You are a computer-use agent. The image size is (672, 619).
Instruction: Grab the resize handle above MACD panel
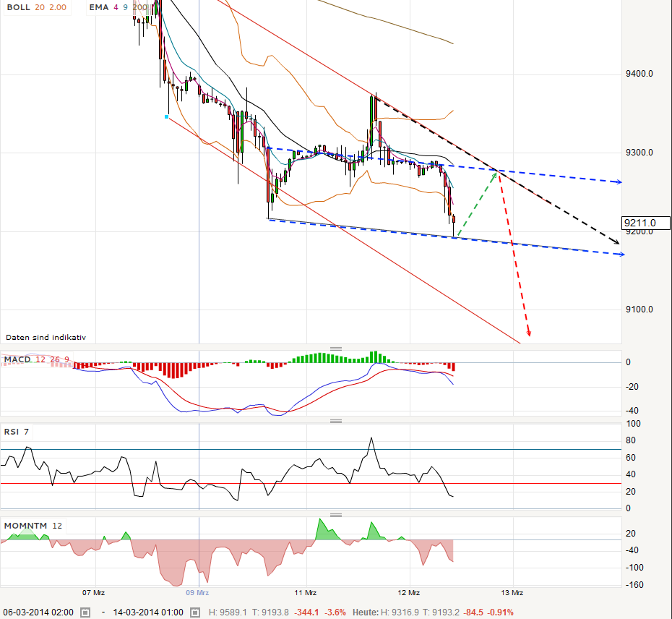(x=336, y=349)
